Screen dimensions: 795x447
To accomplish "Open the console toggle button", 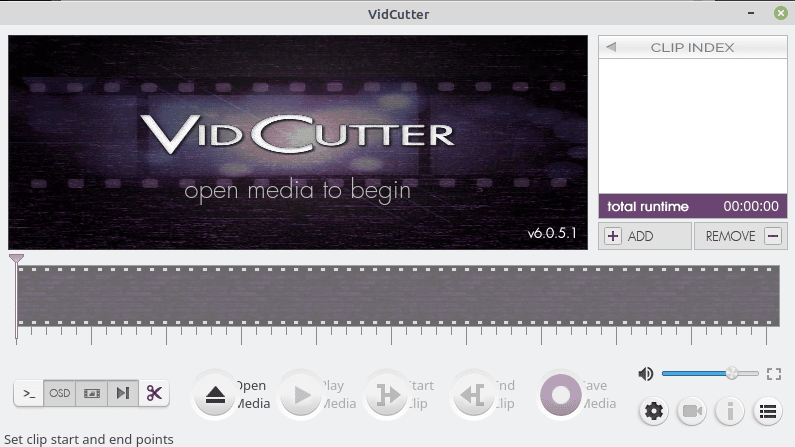I will [x=29, y=393].
